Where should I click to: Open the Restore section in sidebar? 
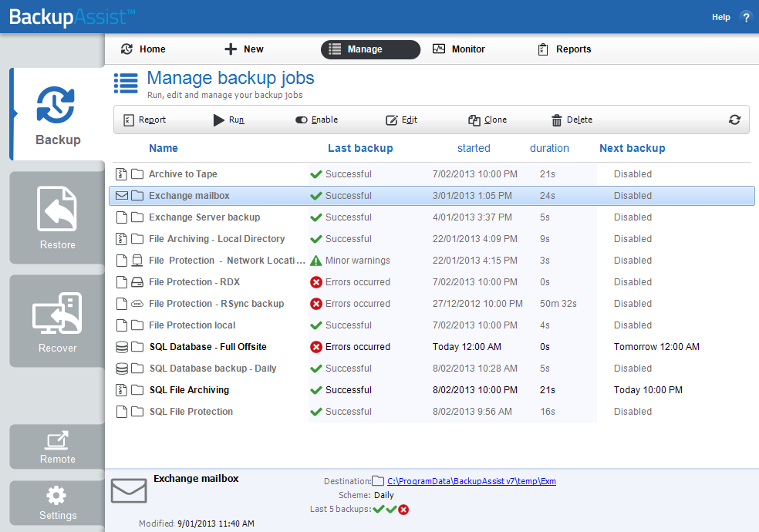[58, 217]
